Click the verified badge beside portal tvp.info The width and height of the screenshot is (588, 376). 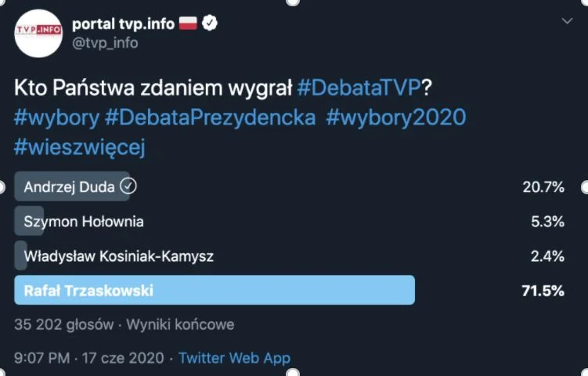pyautogui.click(x=210, y=23)
